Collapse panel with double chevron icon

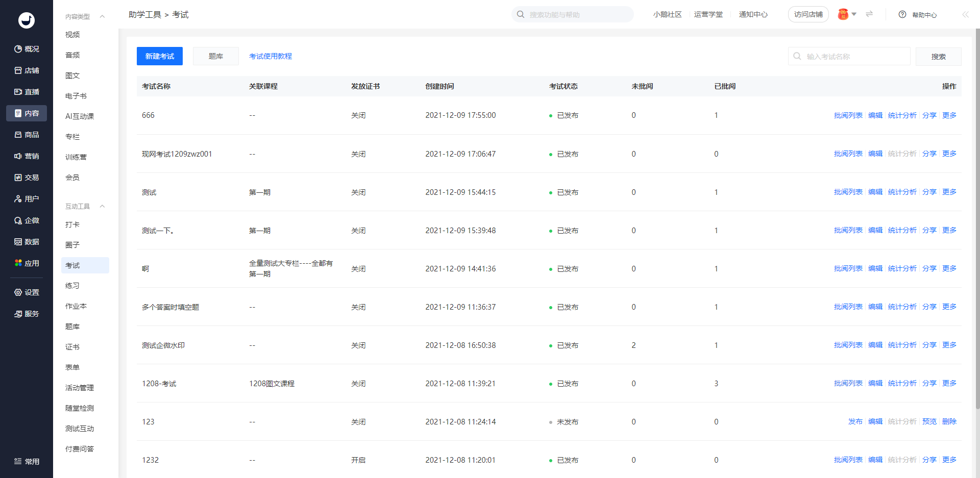coord(965,15)
